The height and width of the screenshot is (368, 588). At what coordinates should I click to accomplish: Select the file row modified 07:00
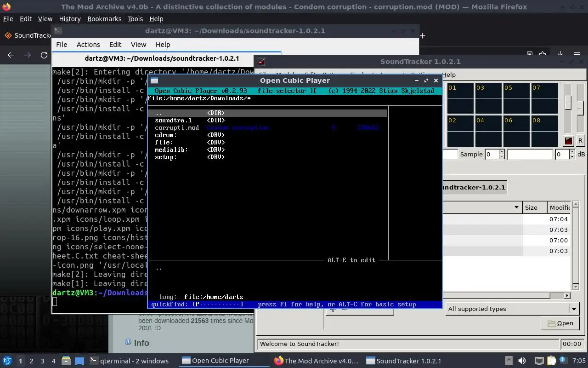click(x=506, y=240)
